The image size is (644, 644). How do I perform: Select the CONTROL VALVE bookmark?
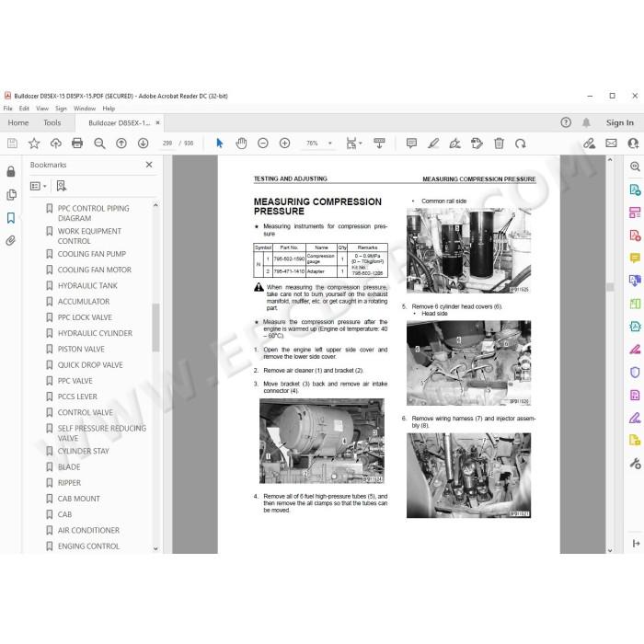click(85, 412)
